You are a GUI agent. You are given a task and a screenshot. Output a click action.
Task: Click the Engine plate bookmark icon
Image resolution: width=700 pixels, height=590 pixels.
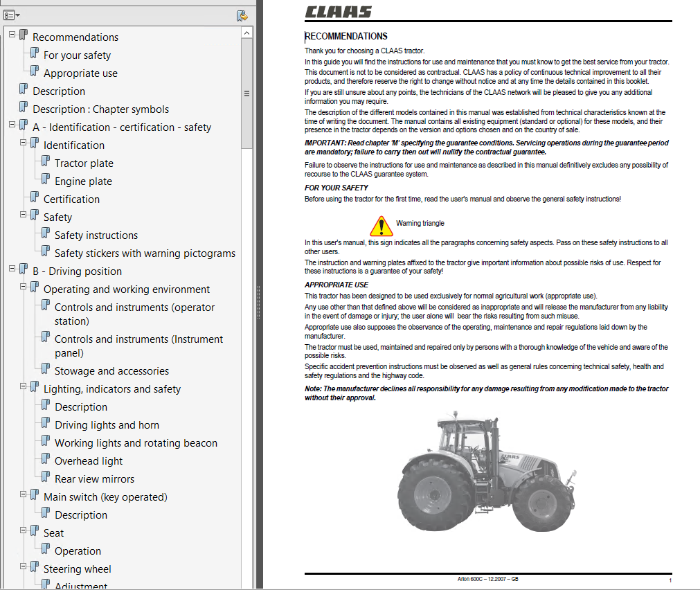click(x=46, y=179)
